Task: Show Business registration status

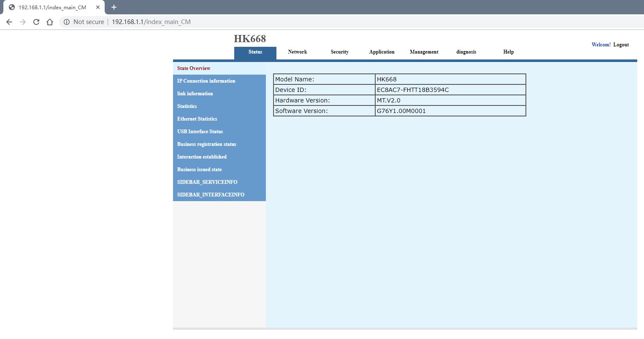Action: pos(207,144)
